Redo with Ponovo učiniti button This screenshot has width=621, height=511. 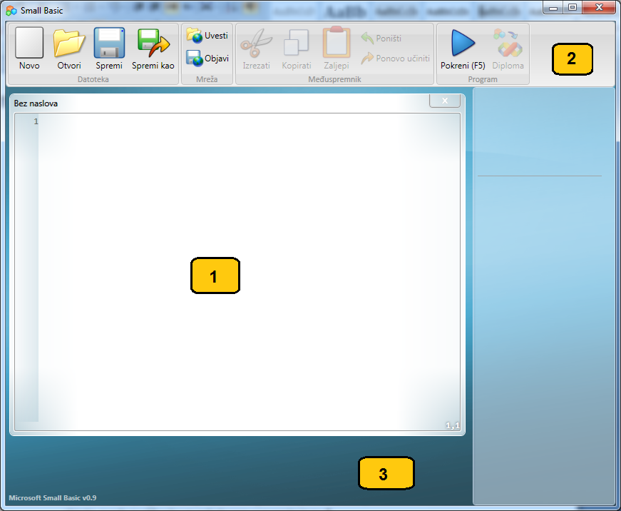pos(395,58)
